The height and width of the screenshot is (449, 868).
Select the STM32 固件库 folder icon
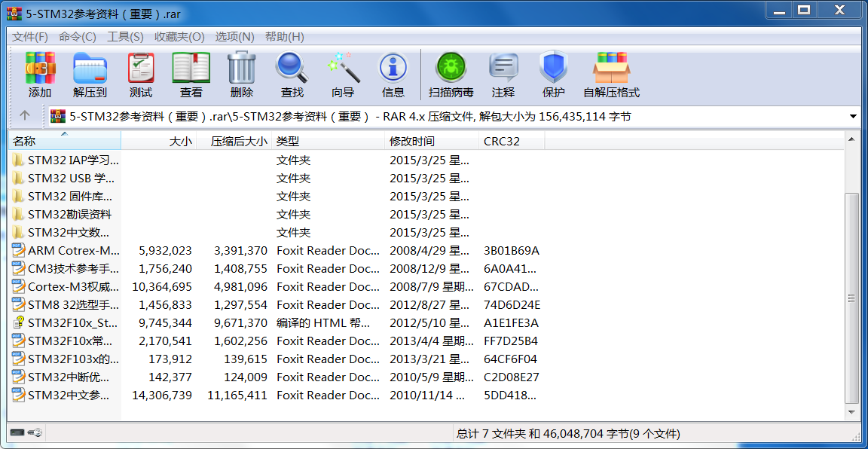(x=18, y=196)
